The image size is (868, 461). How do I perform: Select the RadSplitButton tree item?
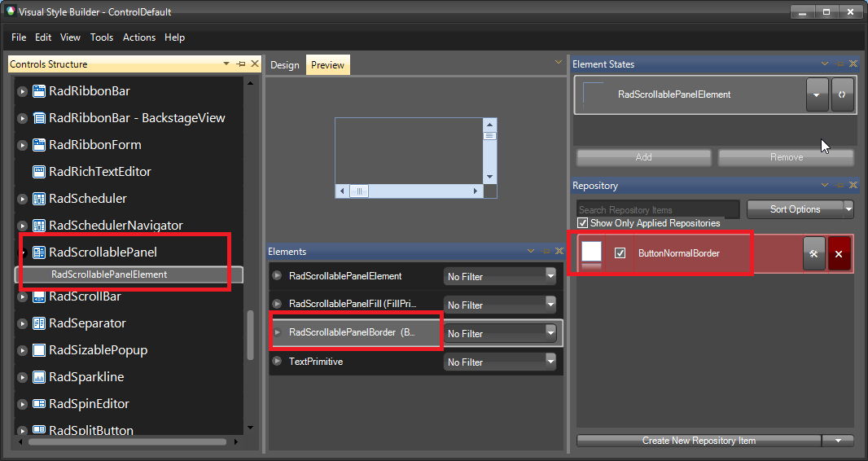90,430
